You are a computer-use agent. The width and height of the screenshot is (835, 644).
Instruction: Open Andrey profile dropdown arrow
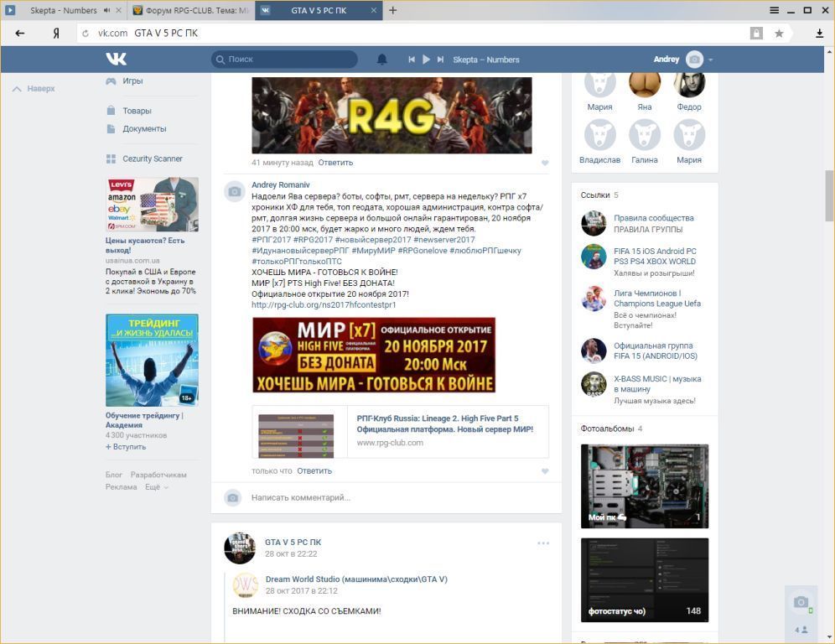tap(710, 60)
